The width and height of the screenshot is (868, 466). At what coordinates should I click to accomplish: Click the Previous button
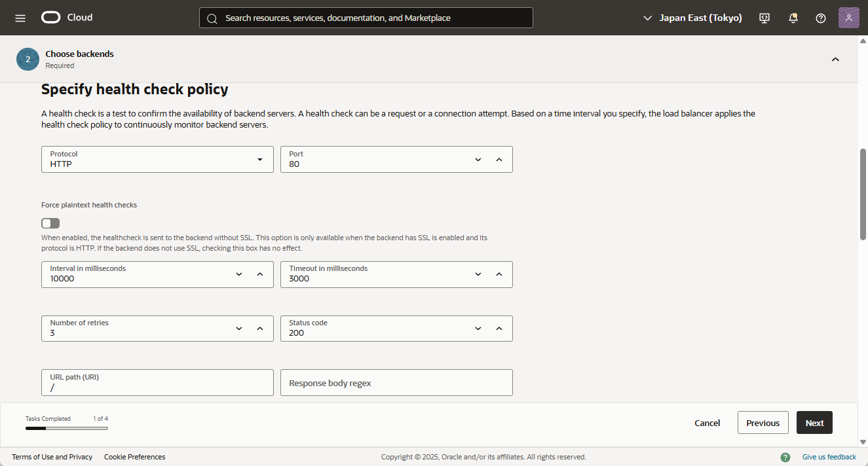pos(763,423)
